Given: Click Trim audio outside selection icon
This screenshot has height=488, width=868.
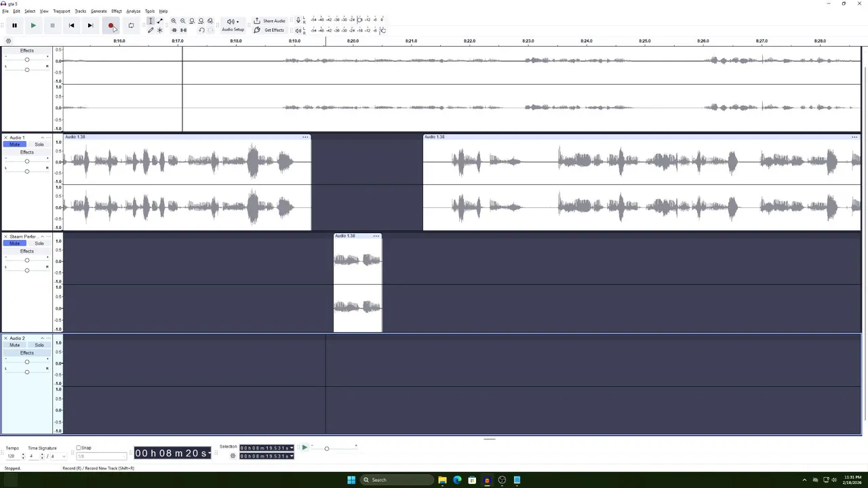Looking at the screenshot, I should coord(174,30).
